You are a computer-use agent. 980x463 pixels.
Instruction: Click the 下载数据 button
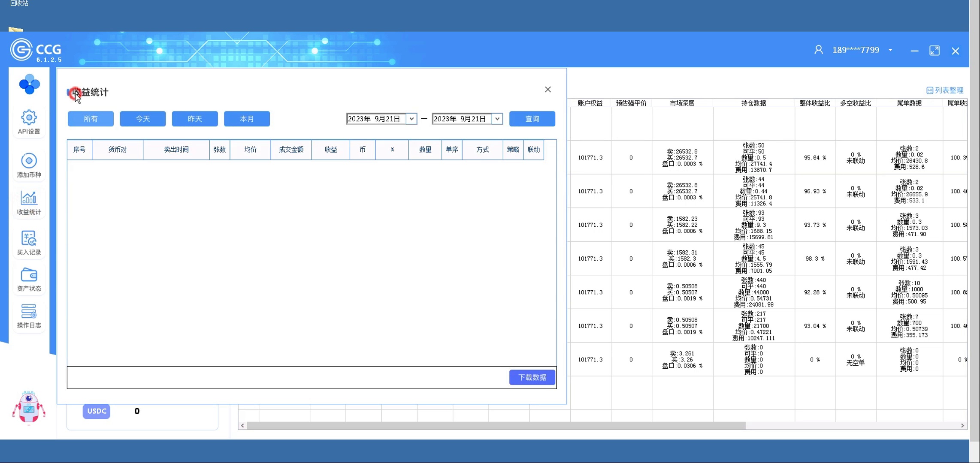pyautogui.click(x=532, y=377)
